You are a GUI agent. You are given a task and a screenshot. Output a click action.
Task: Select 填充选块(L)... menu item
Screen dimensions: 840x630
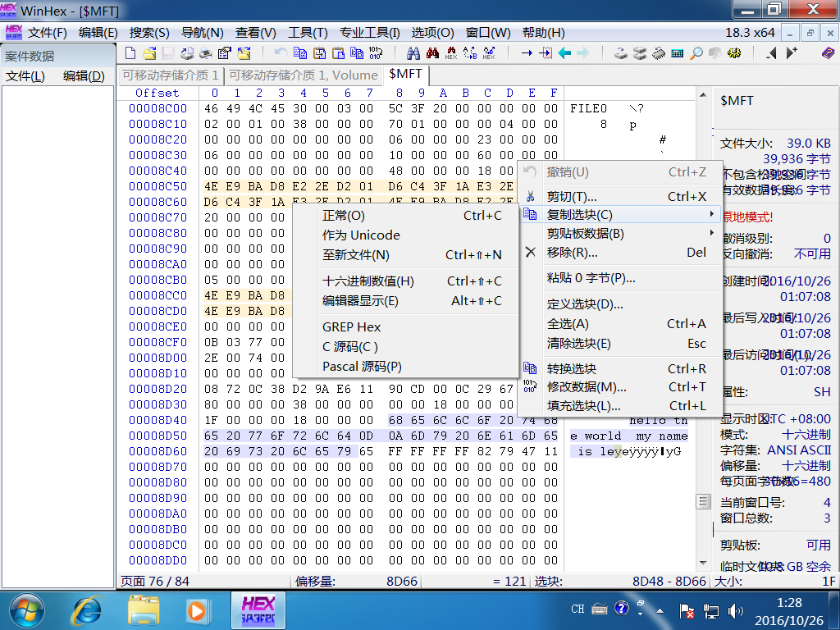tap(622, 406)
